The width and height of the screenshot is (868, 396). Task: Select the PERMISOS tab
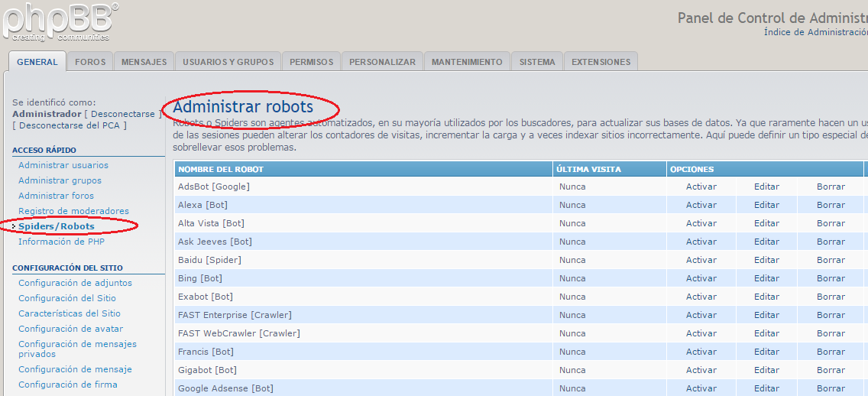click(311, 62)
